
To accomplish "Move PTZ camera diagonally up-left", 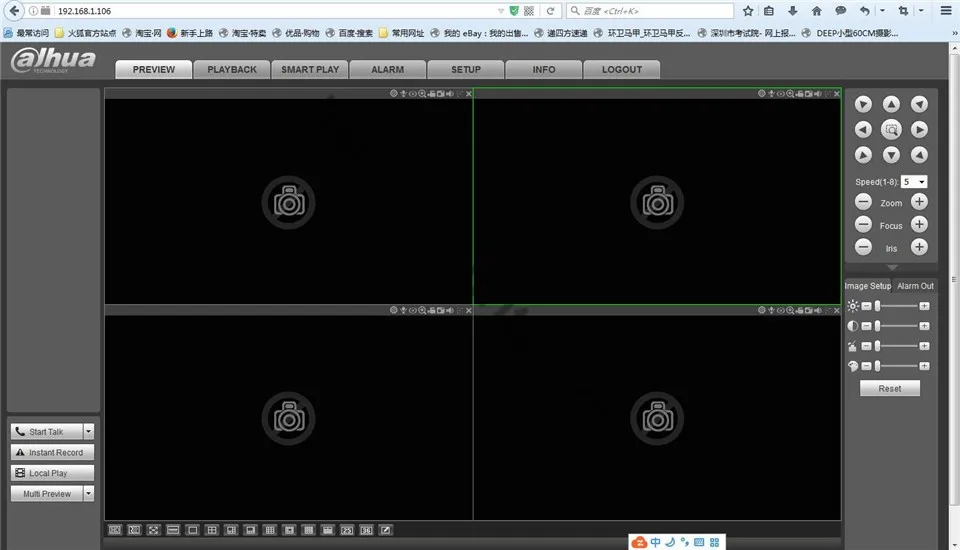I will (x=863, y=104).
